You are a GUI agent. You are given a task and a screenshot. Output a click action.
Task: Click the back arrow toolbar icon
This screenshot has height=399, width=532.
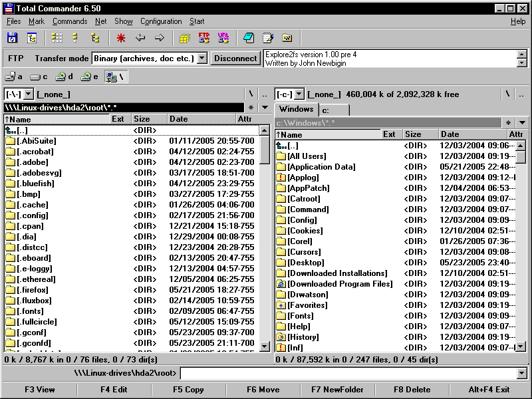pyautogui.click(x=140, y=38)
